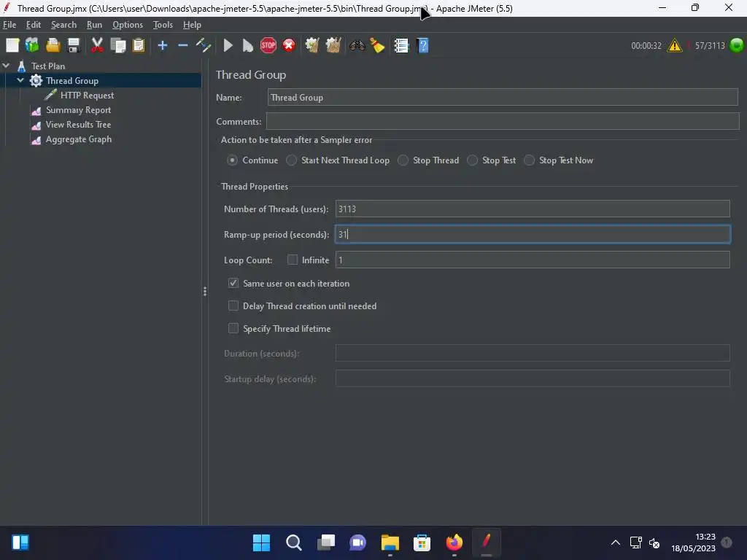
Task: Start the test with green play icon
Action: [x=228, y=45]
